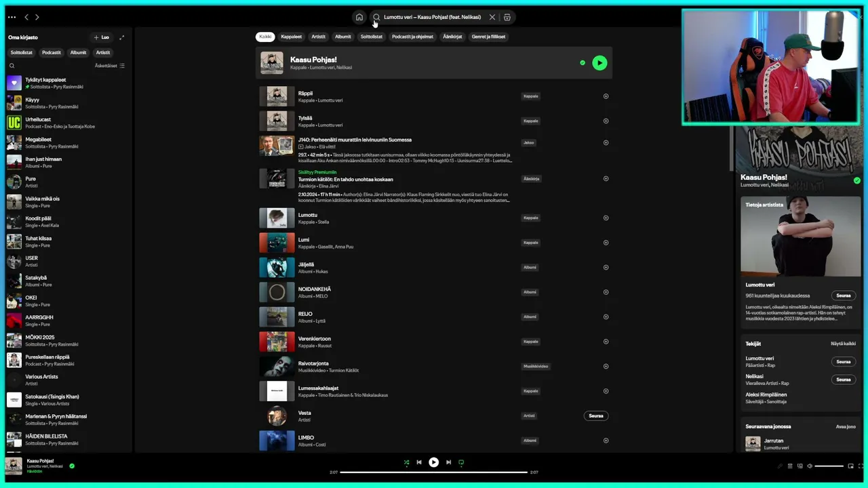Screen dimensions: 868x488
Task: Add Verenkiertoon to library
Action: (x=606, y=342)
